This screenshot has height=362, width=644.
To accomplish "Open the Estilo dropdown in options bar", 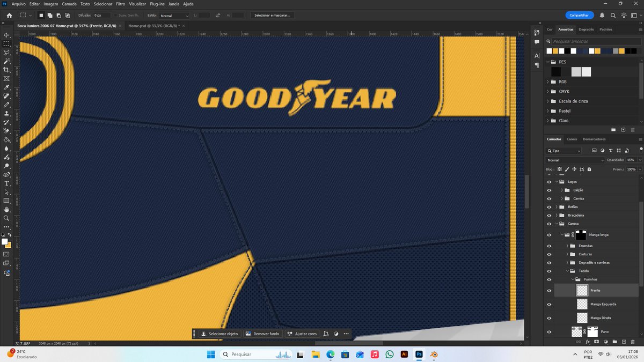I will (x=174, y=16).
